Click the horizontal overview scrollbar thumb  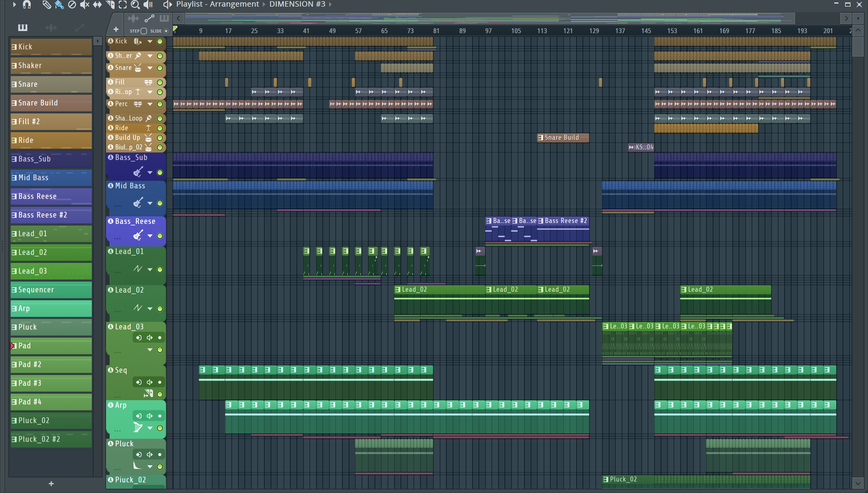[489, 18]
